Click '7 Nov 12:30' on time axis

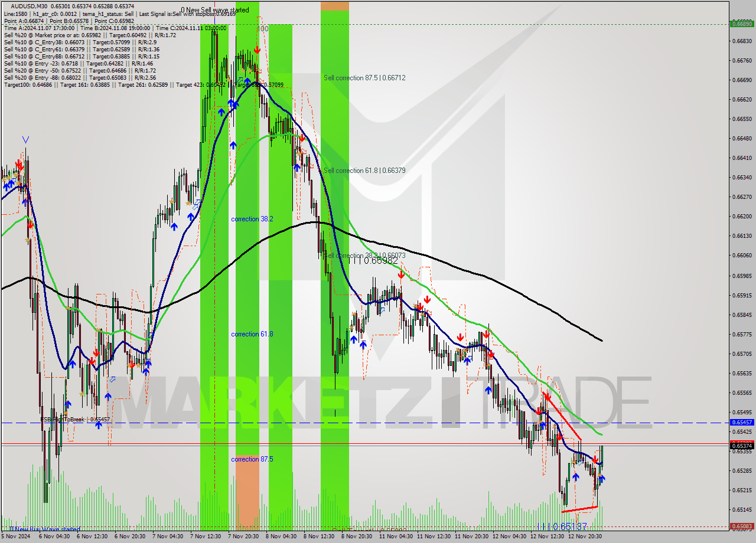click(x=206, y=537)
